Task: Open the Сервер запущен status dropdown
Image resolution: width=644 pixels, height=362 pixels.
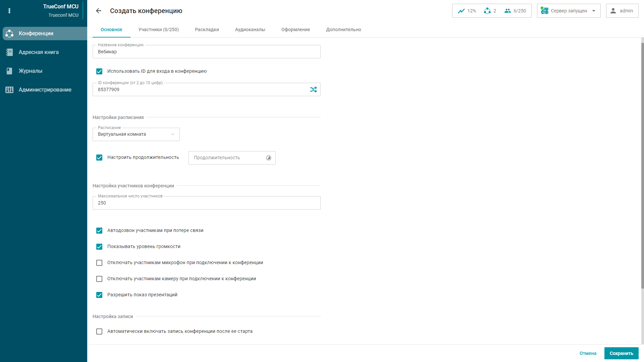Action: coord(569,11)
